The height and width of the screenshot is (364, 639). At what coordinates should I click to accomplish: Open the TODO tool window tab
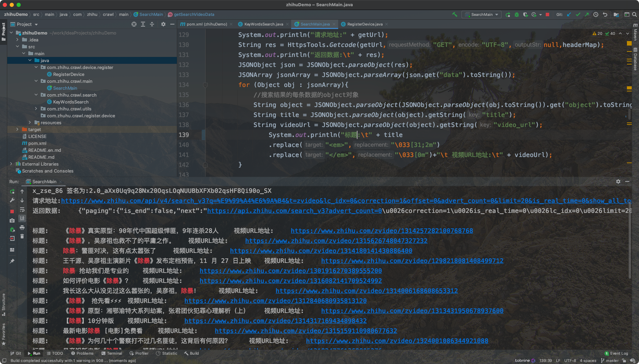pos(55,353)
